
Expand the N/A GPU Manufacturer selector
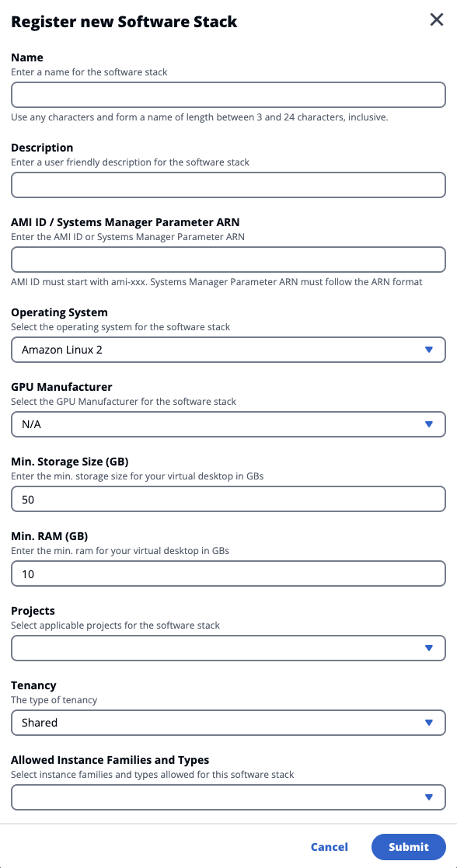point(228,424)
